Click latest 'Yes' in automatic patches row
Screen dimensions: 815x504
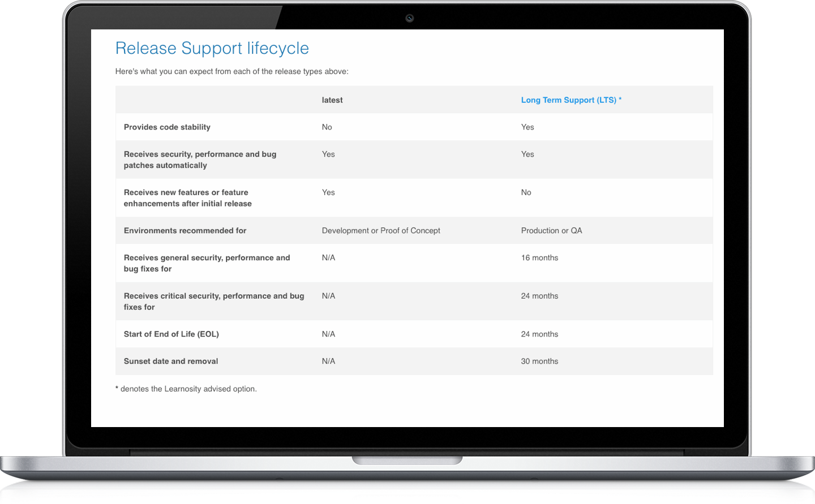[x=328, y=154]
